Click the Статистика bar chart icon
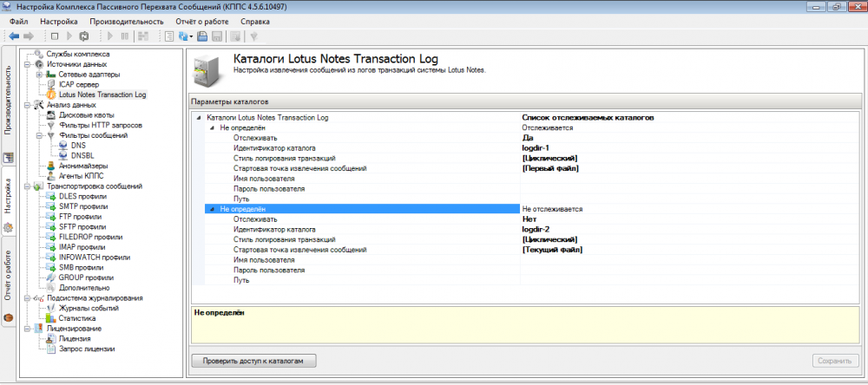This screenshot has height=385, width=868. click(51, 318)
